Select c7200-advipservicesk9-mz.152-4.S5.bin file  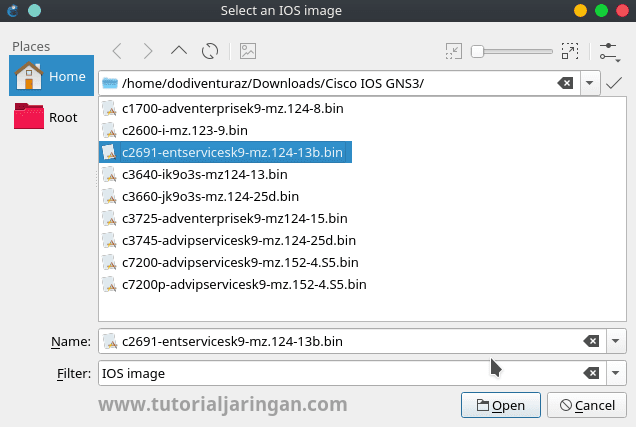pyautogui.click(x=240, y=262)
